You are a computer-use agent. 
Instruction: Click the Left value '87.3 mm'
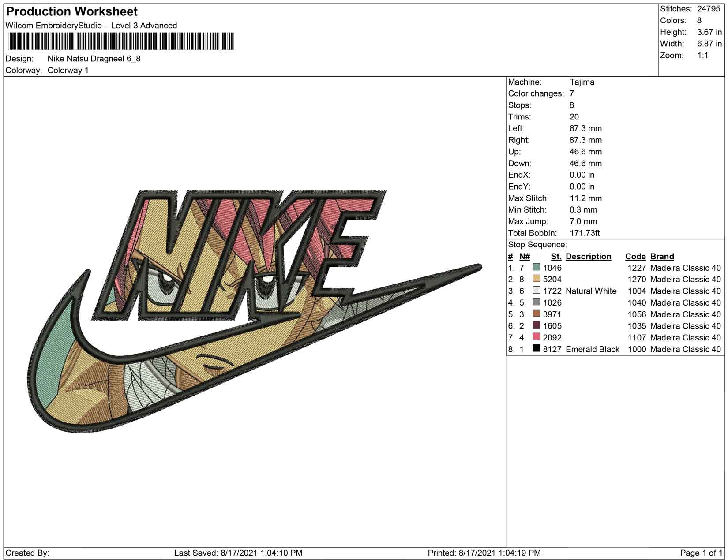[585, 128]
